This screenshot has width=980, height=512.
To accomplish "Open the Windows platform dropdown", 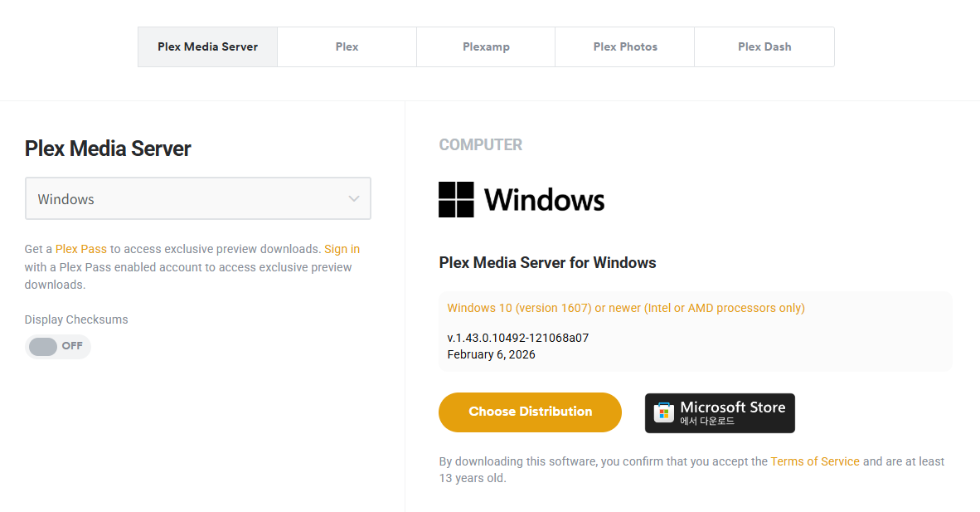I will tap(198, 198).
